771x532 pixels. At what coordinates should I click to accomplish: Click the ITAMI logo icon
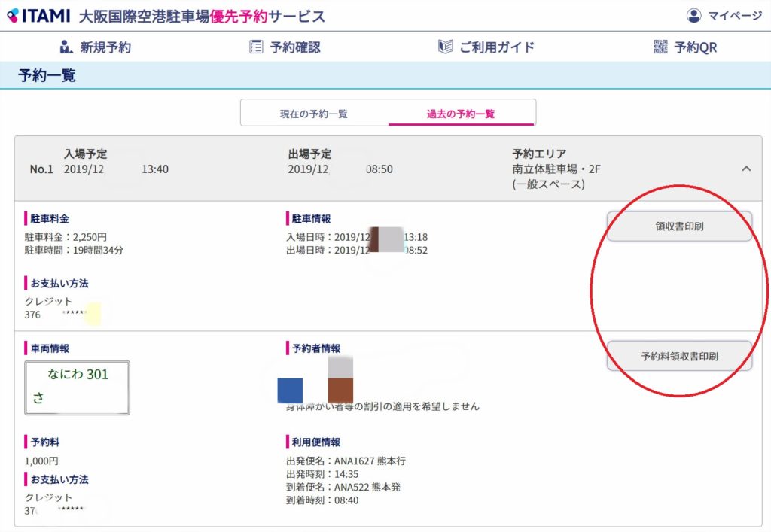point(13,16)
